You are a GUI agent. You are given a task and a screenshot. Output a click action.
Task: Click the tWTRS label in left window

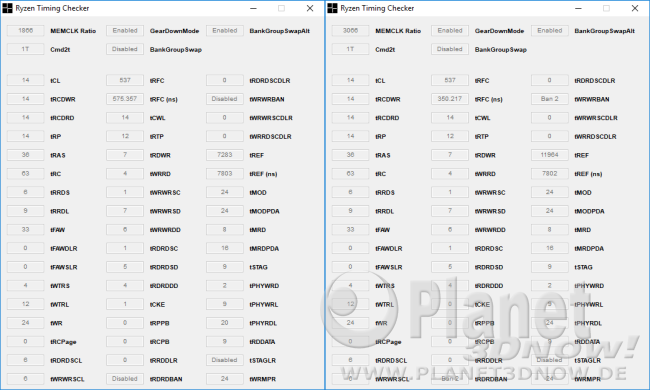pyautogui.click(x=60, y=286)
